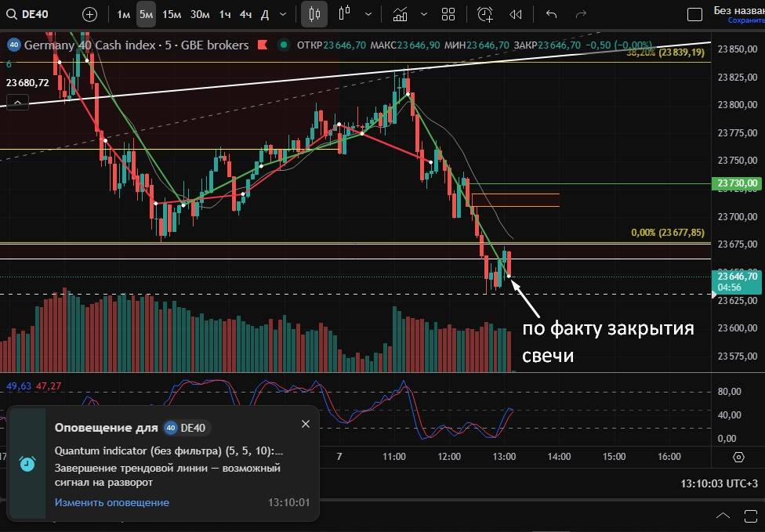Select the candlestick chart type icon
The width and height of the screenshot is (765, 532).
pos(314,14)
